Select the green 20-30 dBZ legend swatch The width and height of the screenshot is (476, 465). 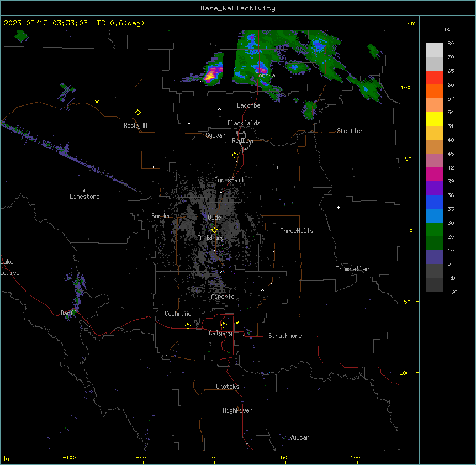(434, 230)
